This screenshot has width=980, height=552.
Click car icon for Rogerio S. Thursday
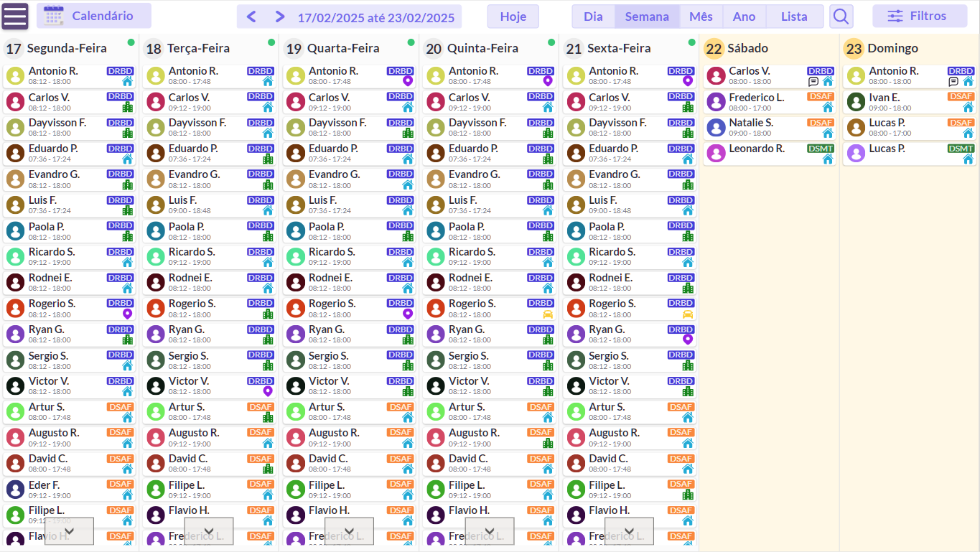(x=548, y=314)
